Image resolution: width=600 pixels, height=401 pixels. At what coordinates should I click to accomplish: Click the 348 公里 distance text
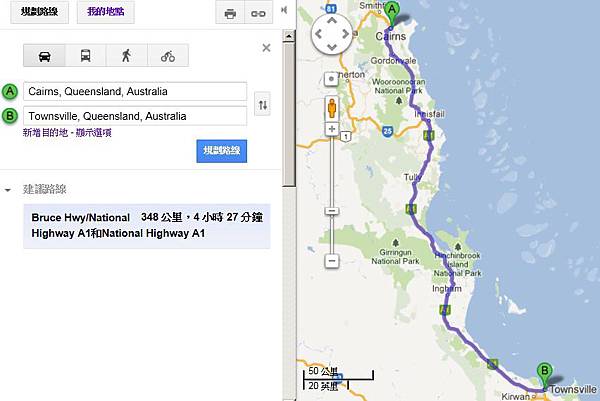[161, 217]
